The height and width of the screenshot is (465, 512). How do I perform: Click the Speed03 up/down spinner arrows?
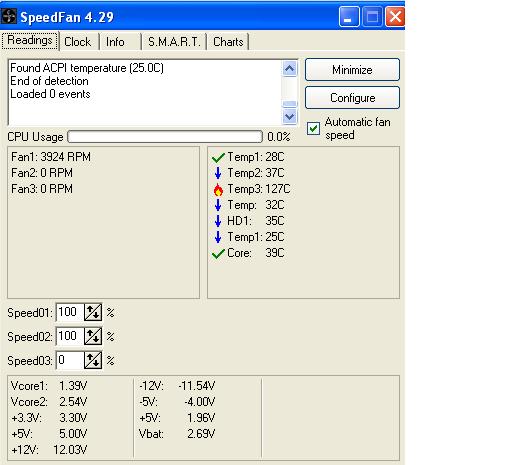[93, 360]
